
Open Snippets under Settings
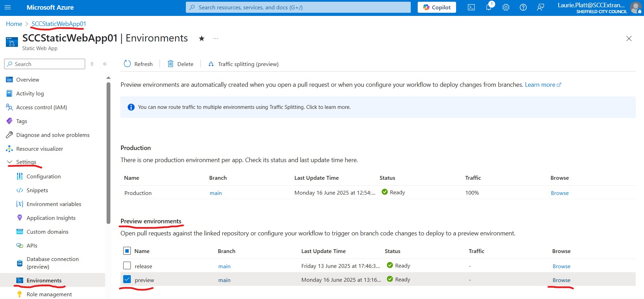tap(37, 190)
